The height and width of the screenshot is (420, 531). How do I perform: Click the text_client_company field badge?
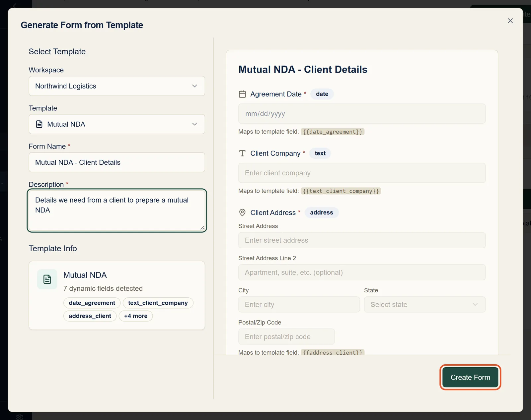click(158, 303)
